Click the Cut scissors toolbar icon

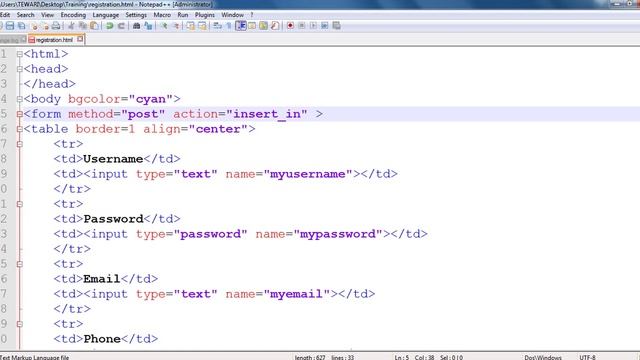click(x=71, y=26)
